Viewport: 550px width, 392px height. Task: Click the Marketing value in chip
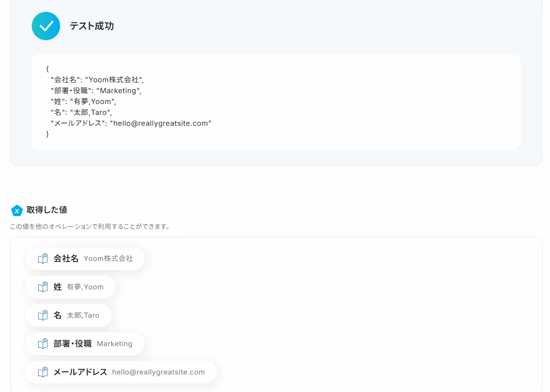click(115, 344)
